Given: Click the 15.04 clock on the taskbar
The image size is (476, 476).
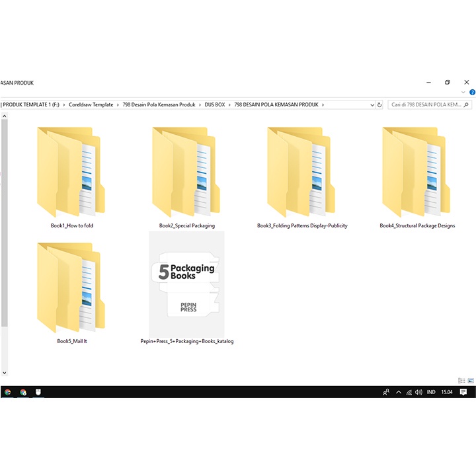Looking at the screenshot, I should (447, 392).
